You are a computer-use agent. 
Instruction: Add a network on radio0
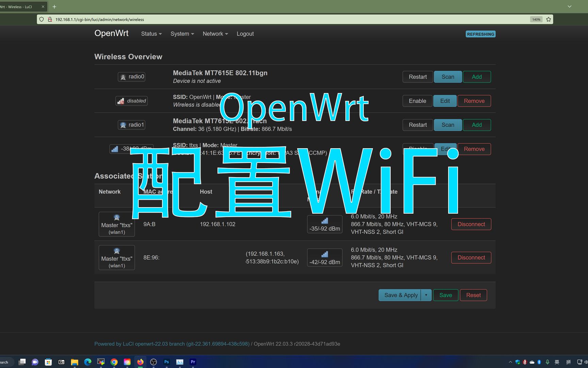(476, 77)
